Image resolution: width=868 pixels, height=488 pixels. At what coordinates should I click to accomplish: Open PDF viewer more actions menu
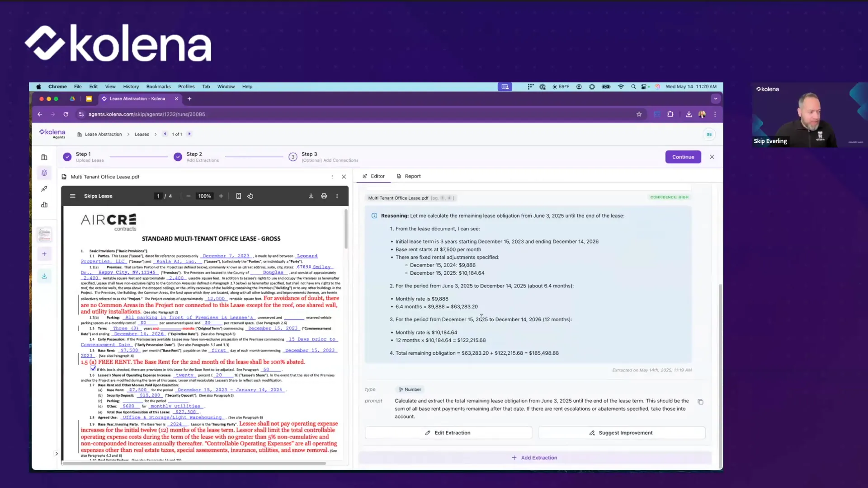point(337,196)
